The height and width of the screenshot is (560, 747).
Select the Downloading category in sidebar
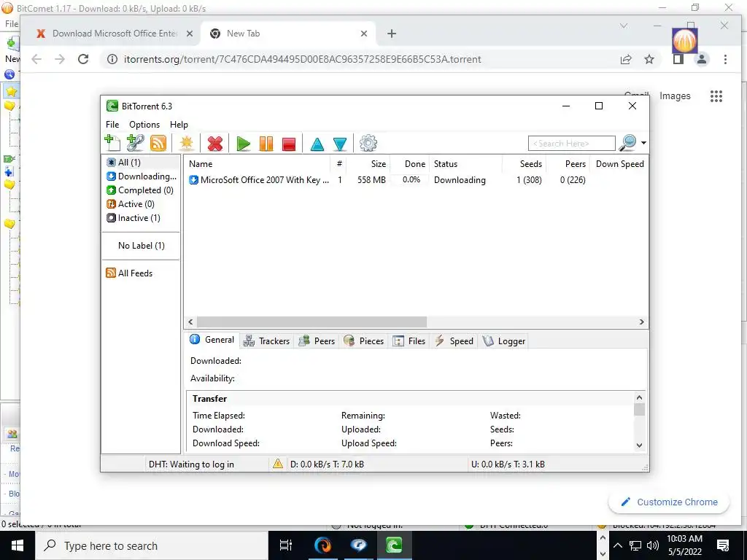(x=142, y=176)
